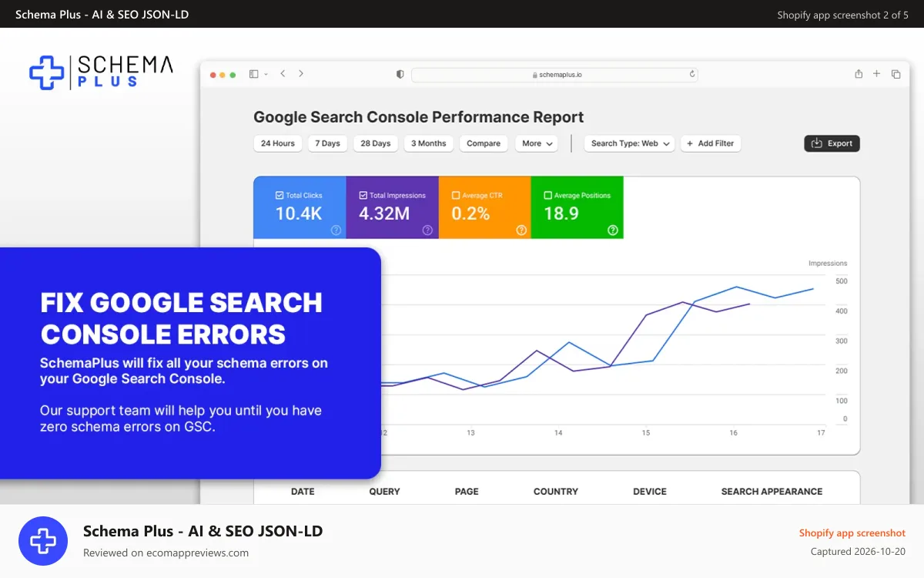Screen dimensions: 924x578
Task: Click the 18.9 Average Positions value
Action: pos(561,213)
